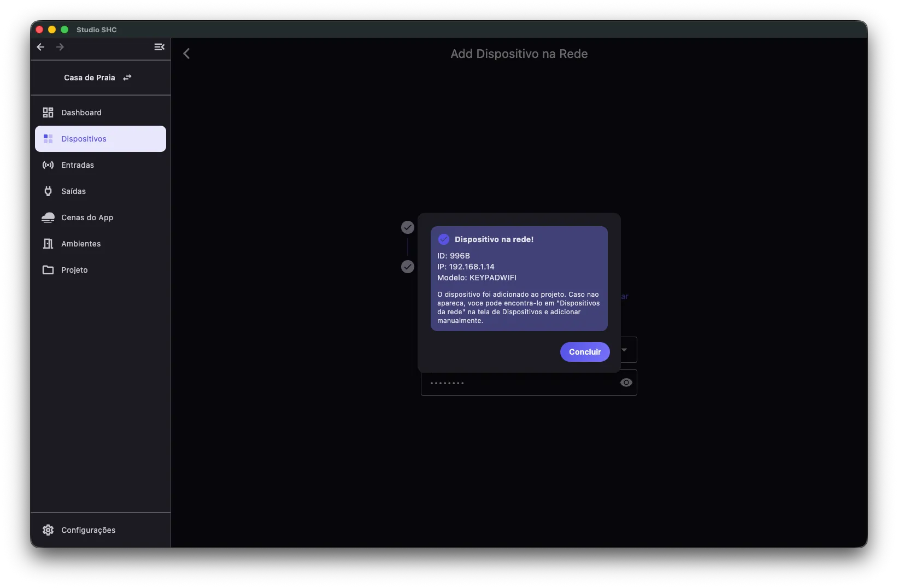The width and height of the screenshot is (898, 588).
Task: Click the Entradas signal icon
Action: pyautogui.click(x=48, y=165)
